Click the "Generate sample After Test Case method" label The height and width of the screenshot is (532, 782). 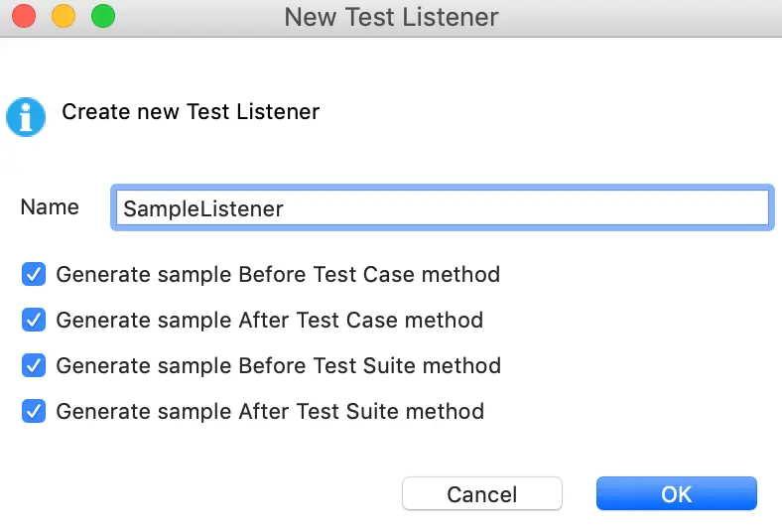pyautogui.click(x=270, y=320)
